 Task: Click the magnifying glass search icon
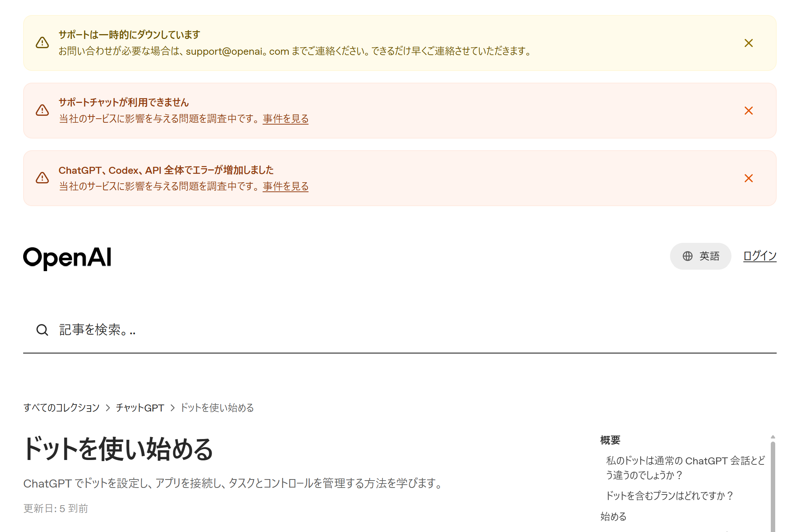42,330
